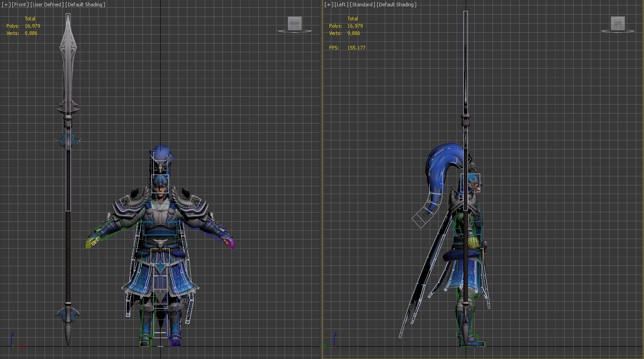The width and height of the screenshot is (644, 359).
Task: Click the FPS statistic readout in Left viewport
Action: pyautogui.click(x=347, y=48)
